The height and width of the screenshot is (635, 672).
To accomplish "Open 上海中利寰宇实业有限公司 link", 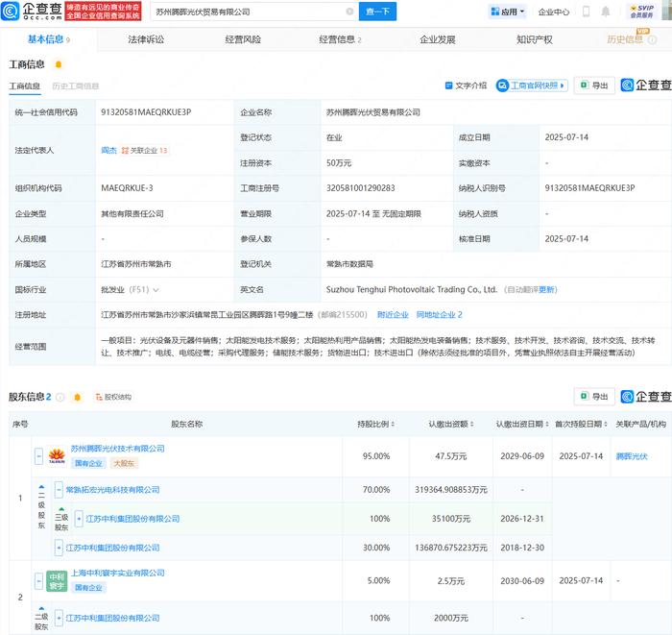I will coord(117,573).
